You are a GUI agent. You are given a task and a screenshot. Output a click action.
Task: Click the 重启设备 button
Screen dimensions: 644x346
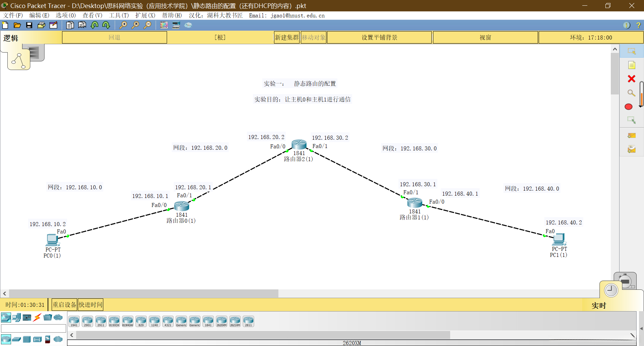click(64, 305)
